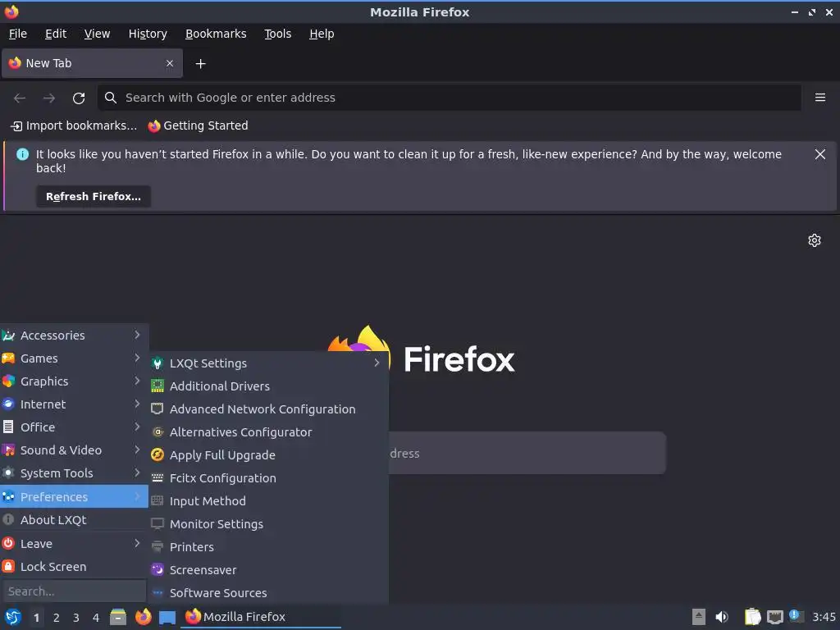Expand Leave submenu arrow

tap(138, 543)
